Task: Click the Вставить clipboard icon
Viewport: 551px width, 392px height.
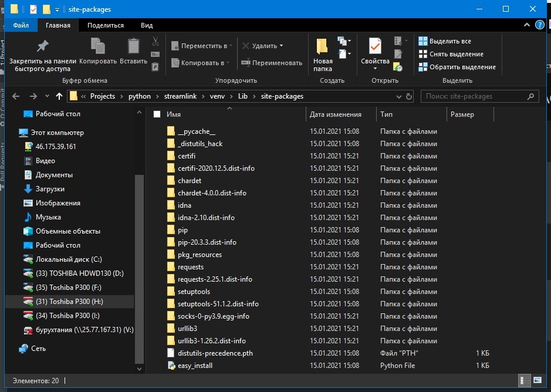Action: click(134, 46)
